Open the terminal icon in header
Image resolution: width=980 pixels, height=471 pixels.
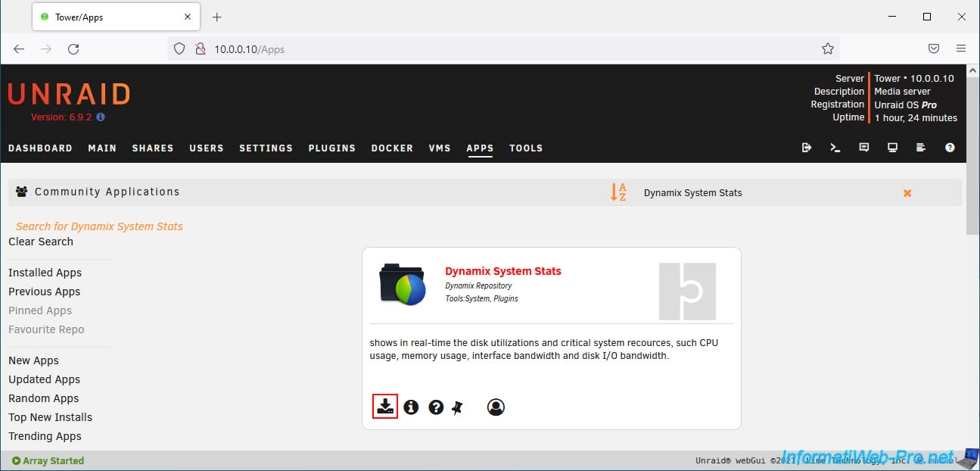click(835, 148)
